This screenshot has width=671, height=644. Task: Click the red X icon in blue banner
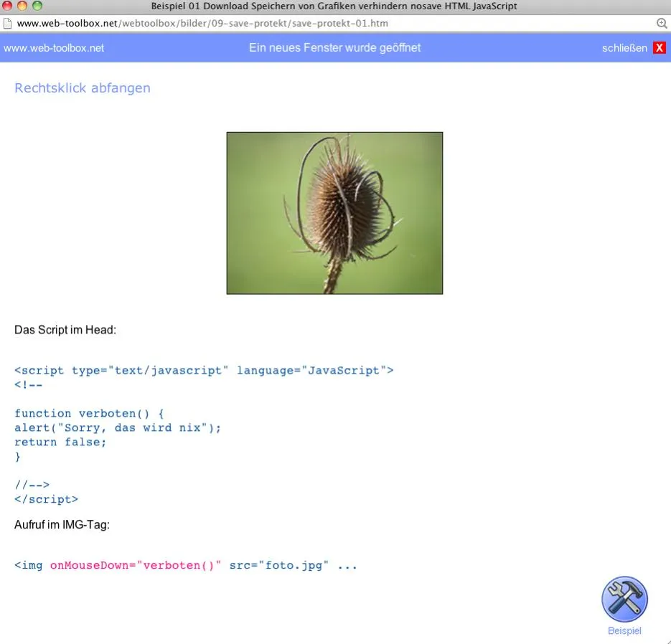659,47
